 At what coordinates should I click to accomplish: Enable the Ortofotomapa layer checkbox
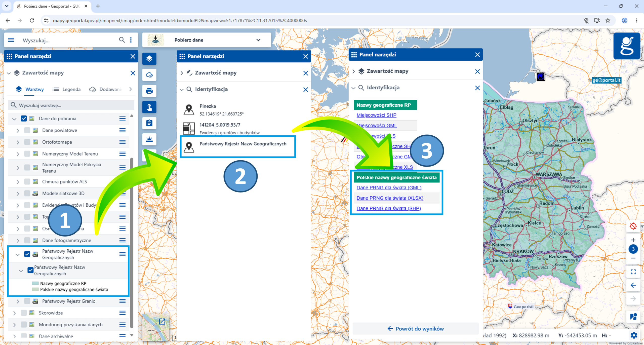coord(27,142)
